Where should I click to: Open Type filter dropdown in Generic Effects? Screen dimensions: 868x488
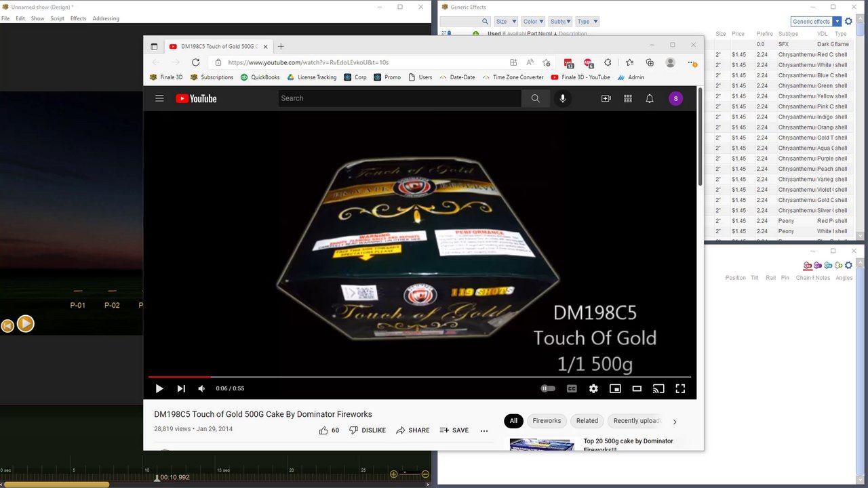pyautogui.click(x=587, y=22)
